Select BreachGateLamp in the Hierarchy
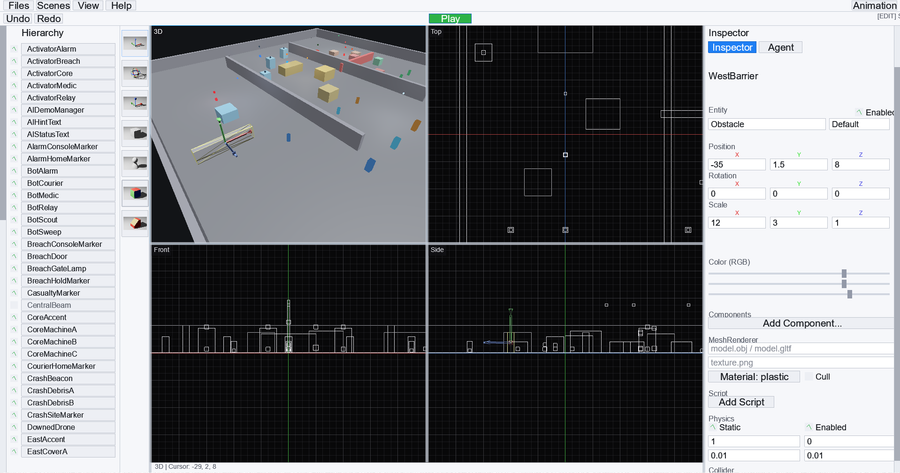The height and width of the screenshot is (473, 900). coord(68,269)
